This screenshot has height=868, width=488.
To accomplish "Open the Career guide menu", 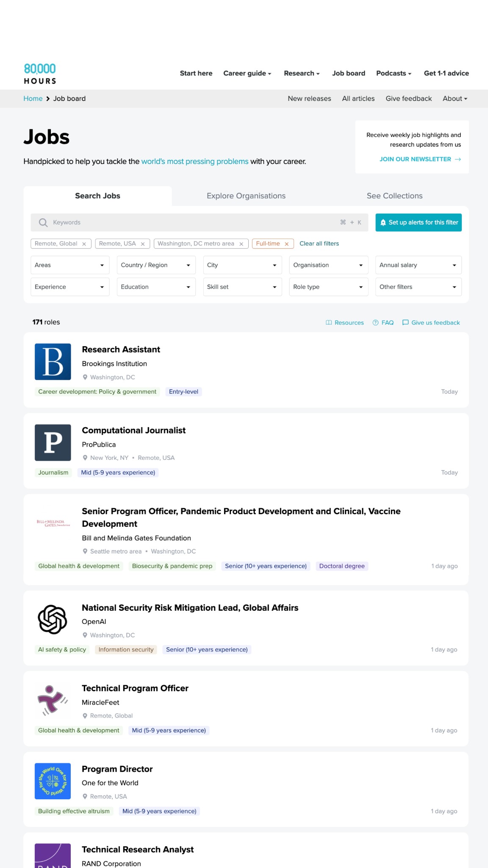I will [247, 73].
